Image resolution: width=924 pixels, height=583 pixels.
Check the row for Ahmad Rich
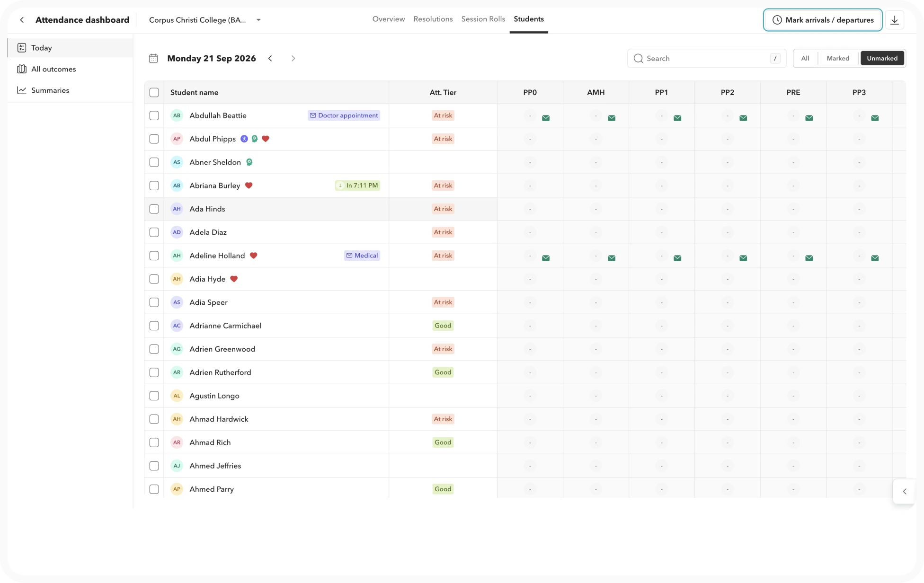(x=154, y=442)
